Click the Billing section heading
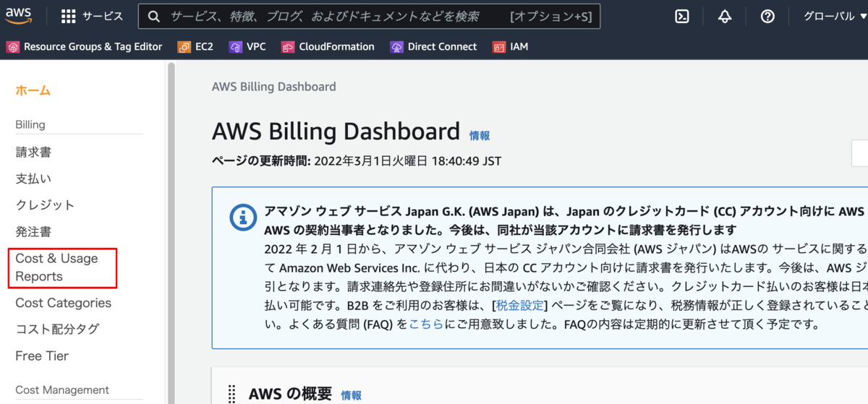 (x=30, y=124)
